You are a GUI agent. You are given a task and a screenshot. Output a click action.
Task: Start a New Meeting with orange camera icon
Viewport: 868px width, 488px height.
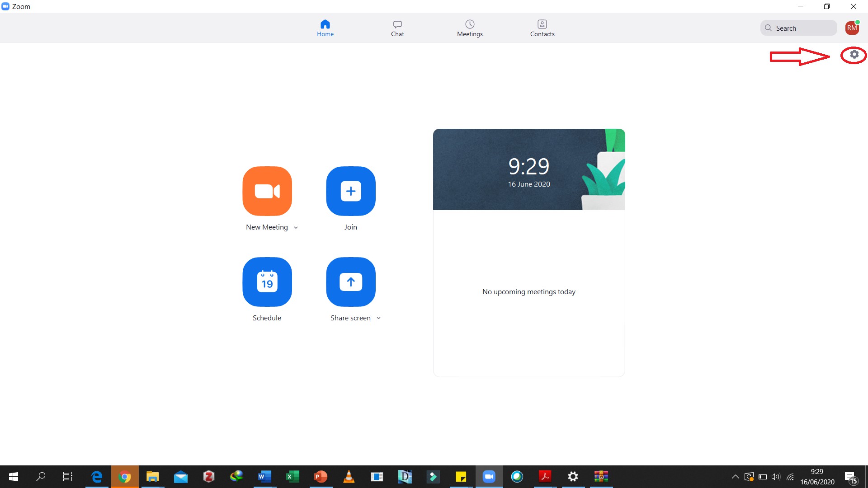pos(267,191)
